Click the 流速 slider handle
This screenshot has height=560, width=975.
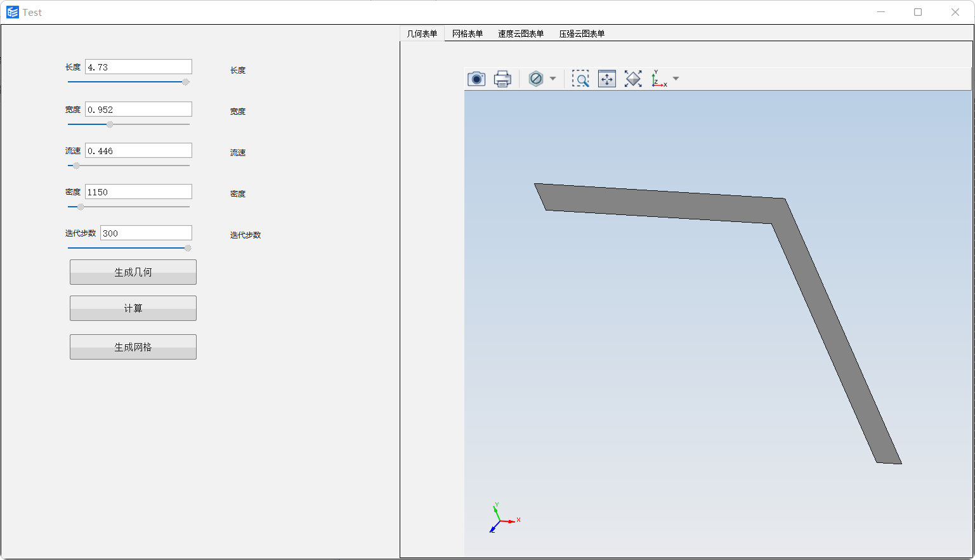(x=76, y=166)
